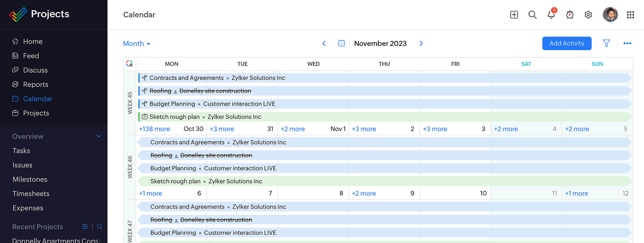
Task: Click the Add Activity button
Action: pyautogui.click(x=566, y=44)
